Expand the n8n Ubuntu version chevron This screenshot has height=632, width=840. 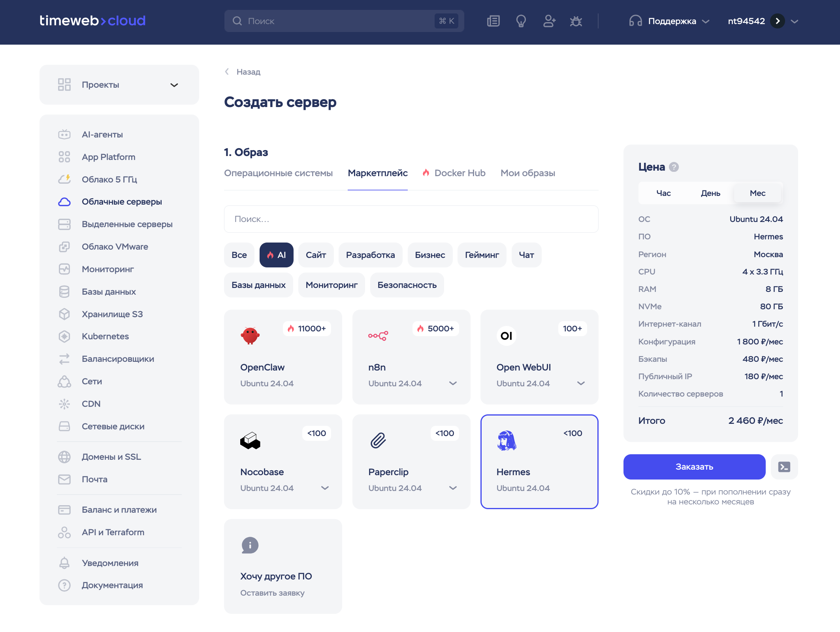pos(453,384)
